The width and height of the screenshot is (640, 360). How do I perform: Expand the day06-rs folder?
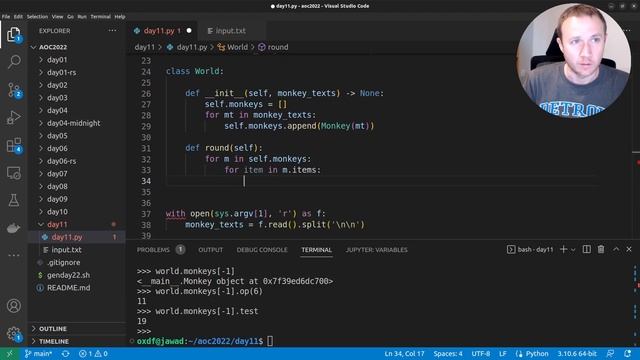tap(61, 161)
